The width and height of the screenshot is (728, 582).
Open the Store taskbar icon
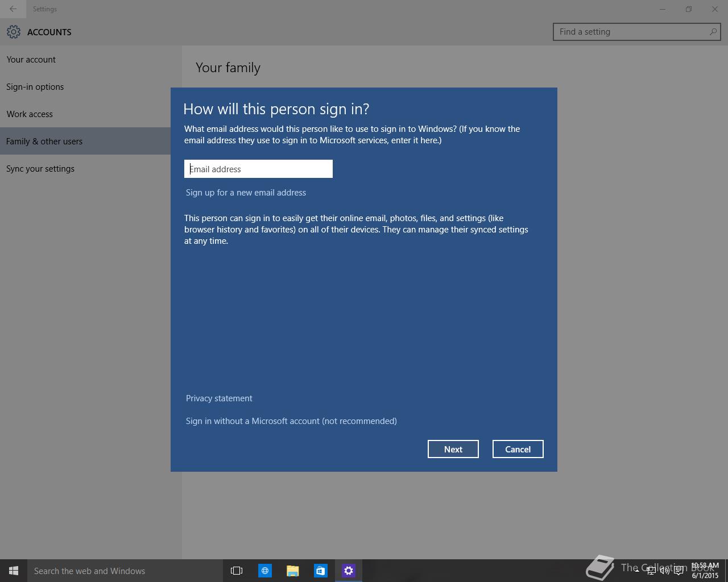point(321,571)
